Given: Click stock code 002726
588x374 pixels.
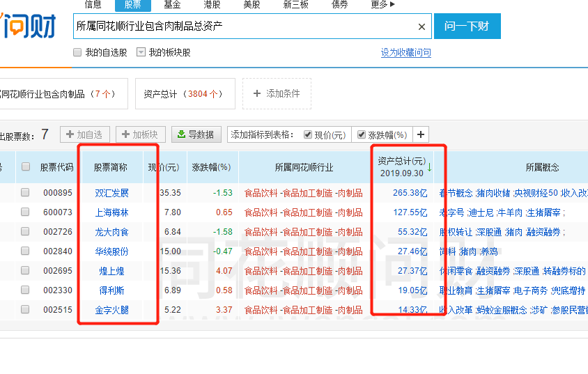Looking at the screenshot, I should pos(58,232).
